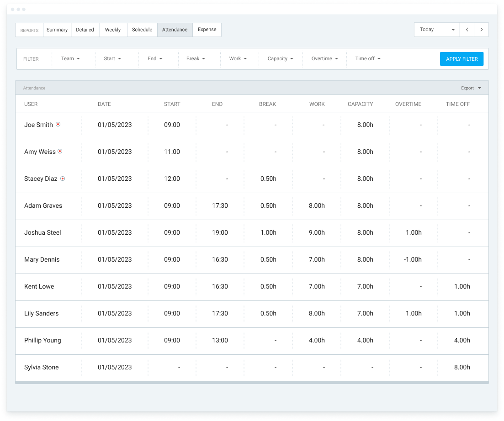Click Sylvia Stone's 8.00h time off value
This screenshot has width=504, height=421.
coord(462,367)
